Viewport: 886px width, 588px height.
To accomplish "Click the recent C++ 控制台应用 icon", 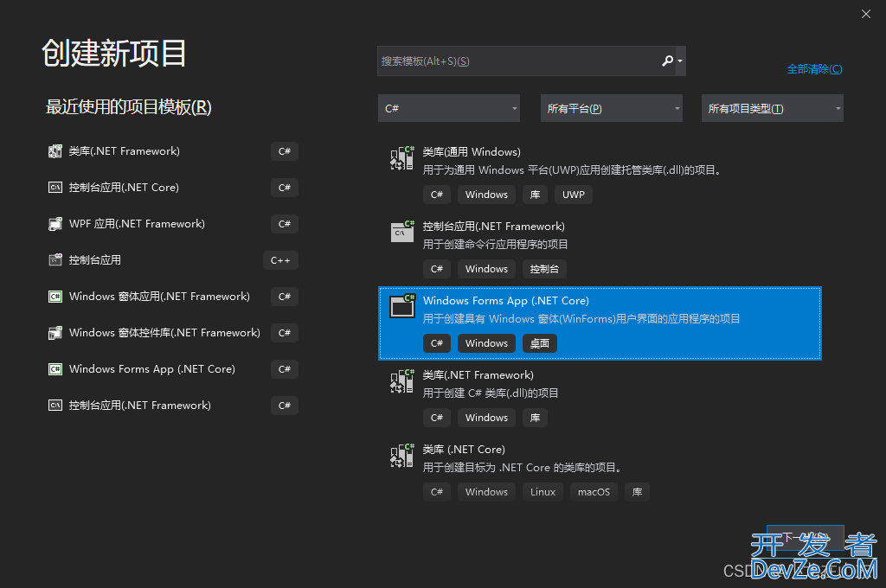I will [55, 260].
